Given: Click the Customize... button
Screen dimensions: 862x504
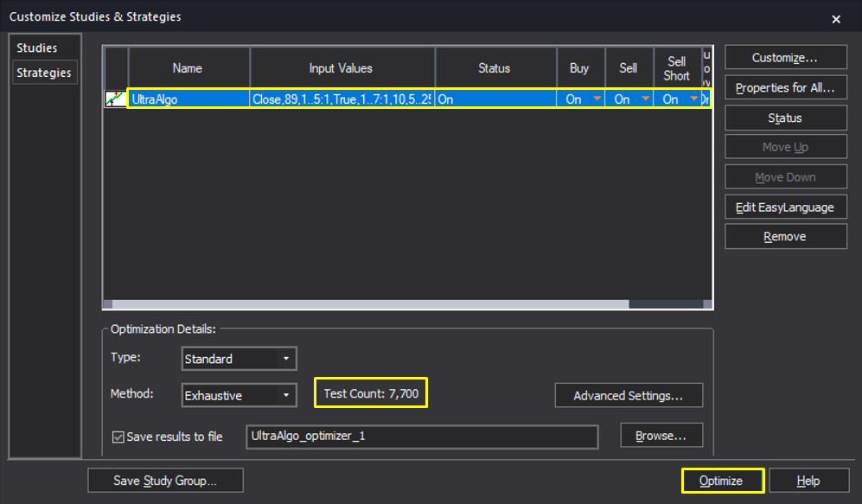Looking at the screenshot, I should tap(786, 58).
